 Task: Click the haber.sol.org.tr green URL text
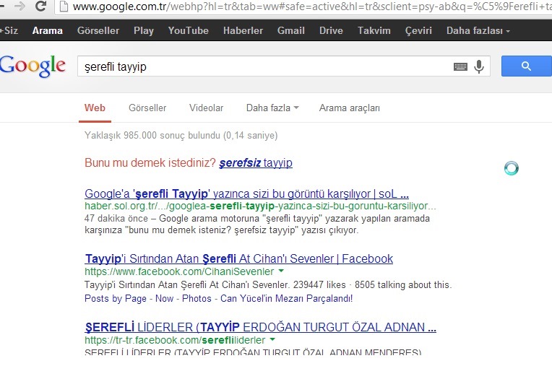coord(260,206)
